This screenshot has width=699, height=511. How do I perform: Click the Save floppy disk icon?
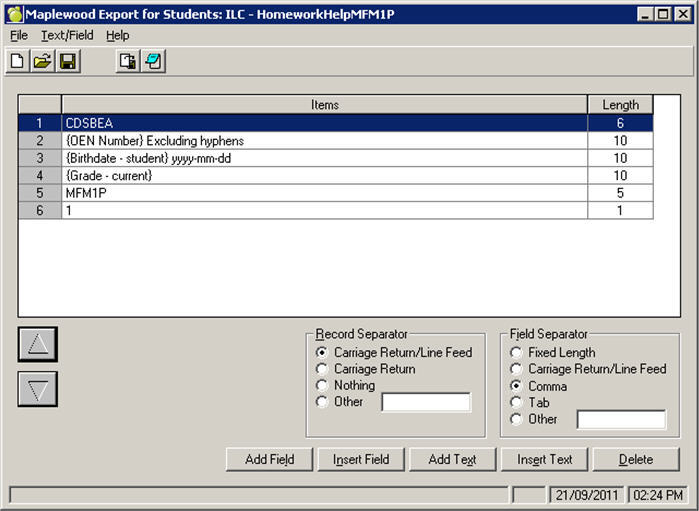(68, 62)
